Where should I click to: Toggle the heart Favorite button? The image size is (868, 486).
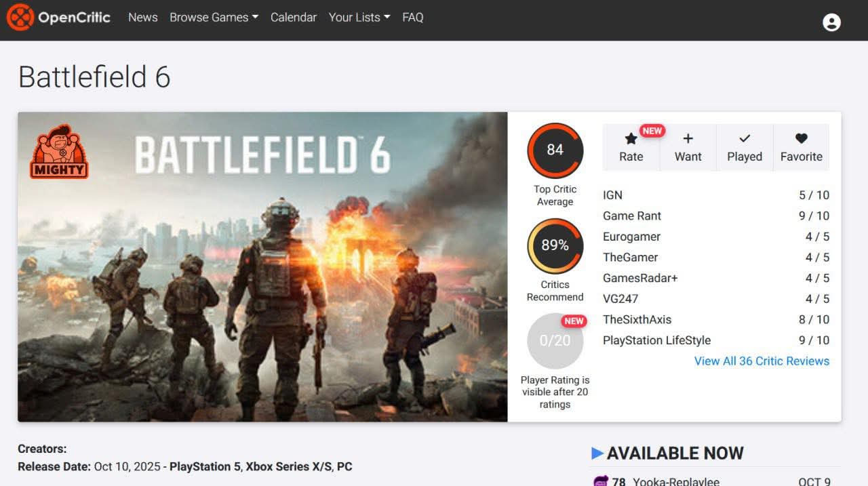pyautogui.click(x=802, y=147)
